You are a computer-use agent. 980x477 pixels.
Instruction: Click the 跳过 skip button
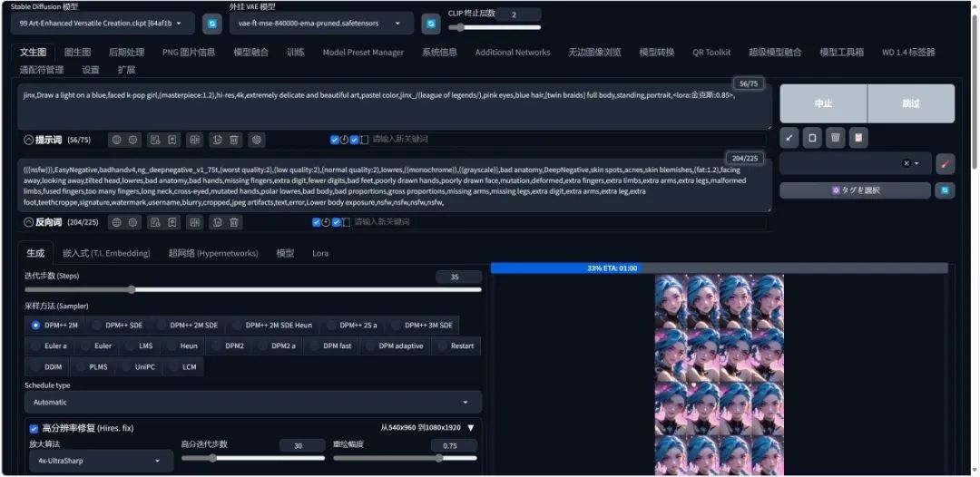click(x=911, y=103)
